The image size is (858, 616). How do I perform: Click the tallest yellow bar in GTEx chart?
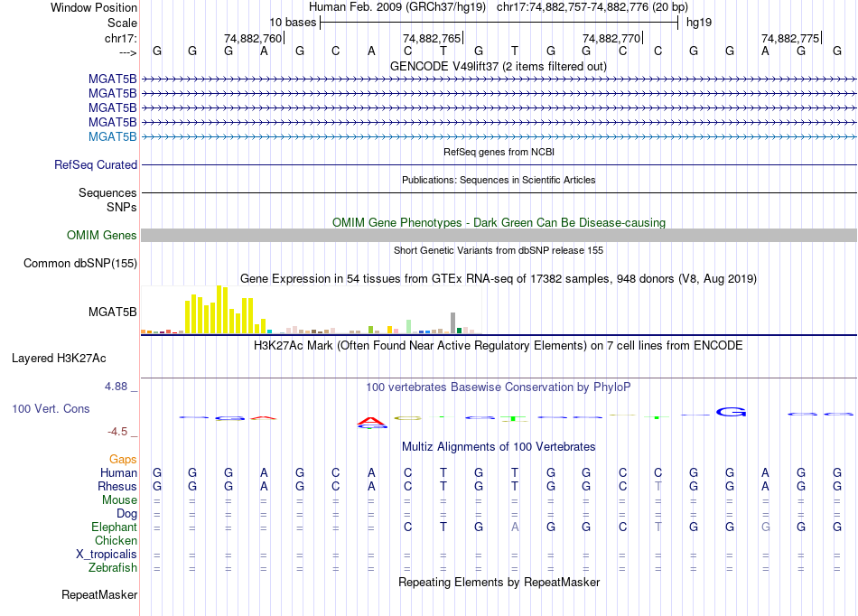(219, 309)
